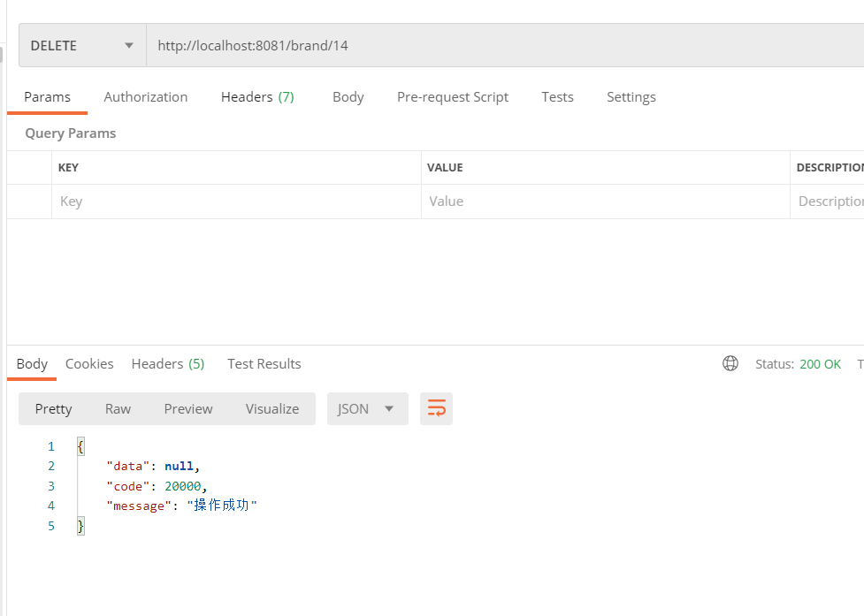Open the Tests tab

pos(557,97)
